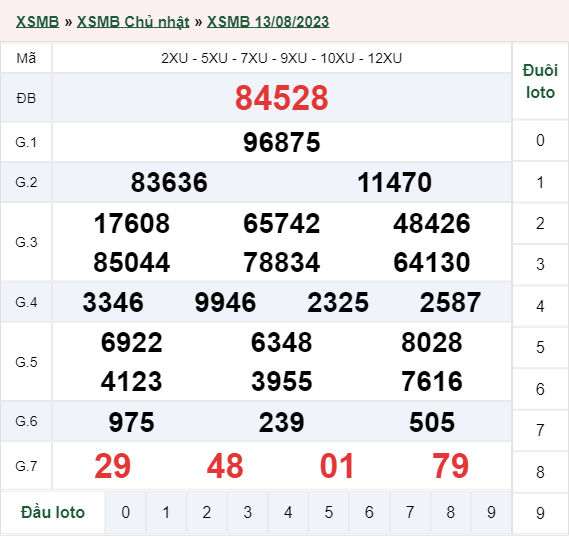Select Đuôi loto filter digit 8
This screenshot has height=536, width=569.
[x=540, y=472]
